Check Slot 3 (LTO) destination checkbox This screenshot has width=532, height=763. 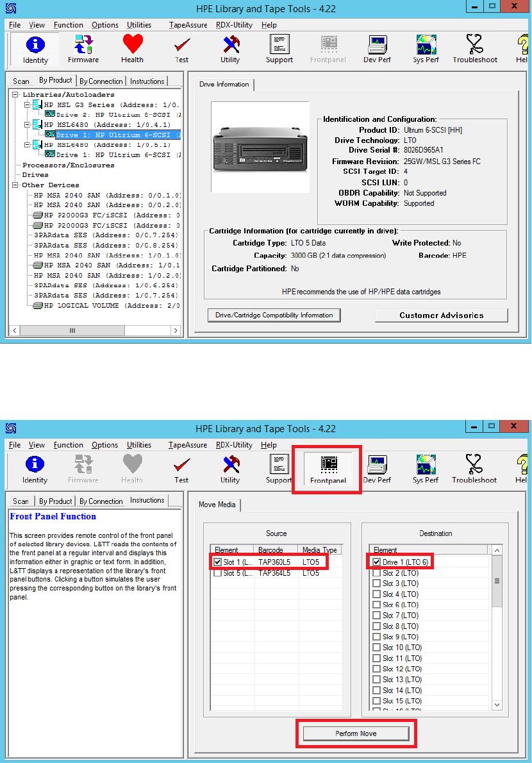376,583
